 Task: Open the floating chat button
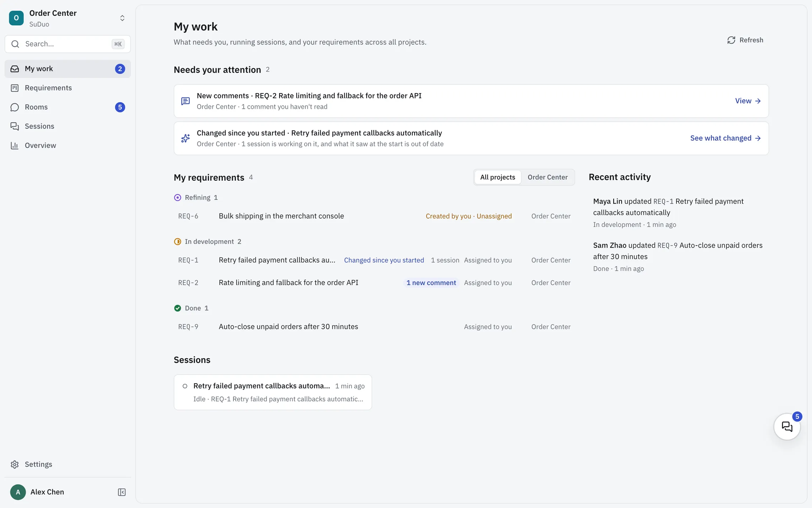coord(787,426)
